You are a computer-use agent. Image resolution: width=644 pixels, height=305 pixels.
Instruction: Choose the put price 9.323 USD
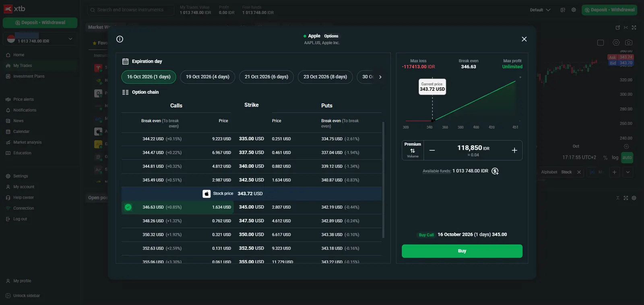pyautogui.click(x=281, y=248)
